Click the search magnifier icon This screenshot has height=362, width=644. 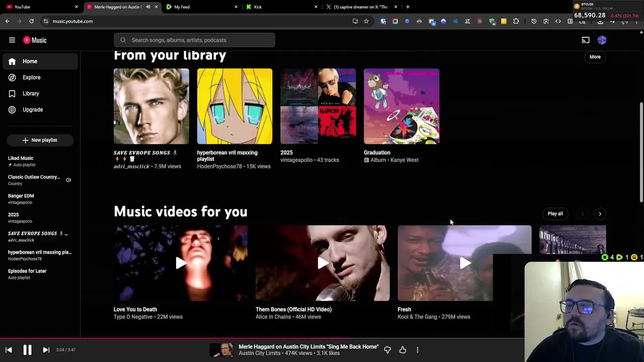click(x=123, y=40)
